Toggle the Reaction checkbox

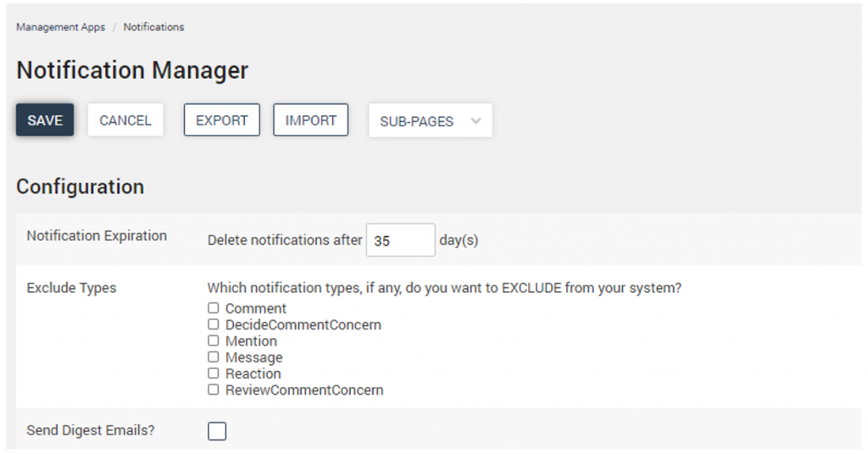(x=214, y=374)
